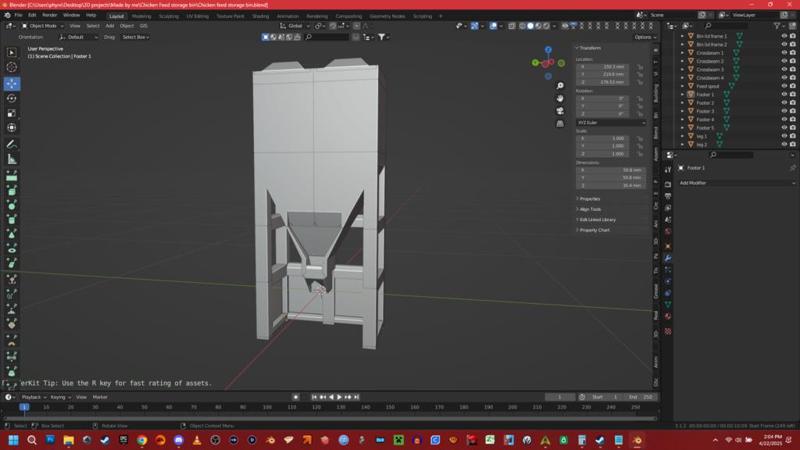Select the Move tool in left toolbar
The image size is (800, 450).
pos(11,83)
